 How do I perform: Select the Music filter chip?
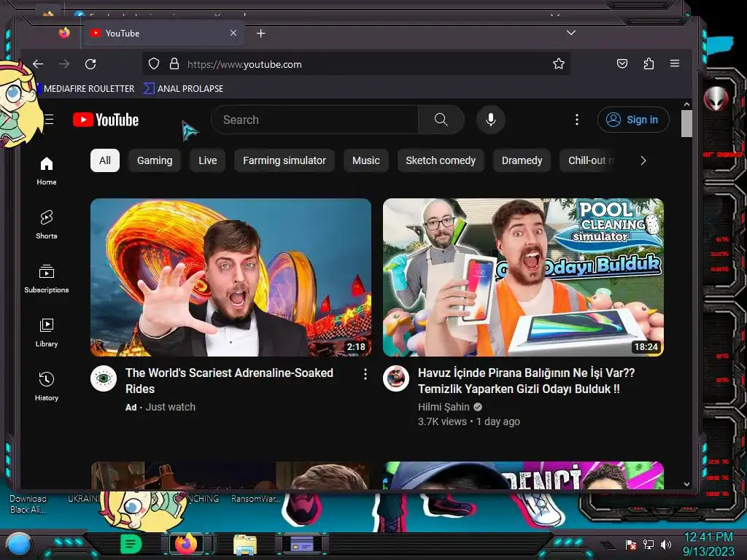366,160
